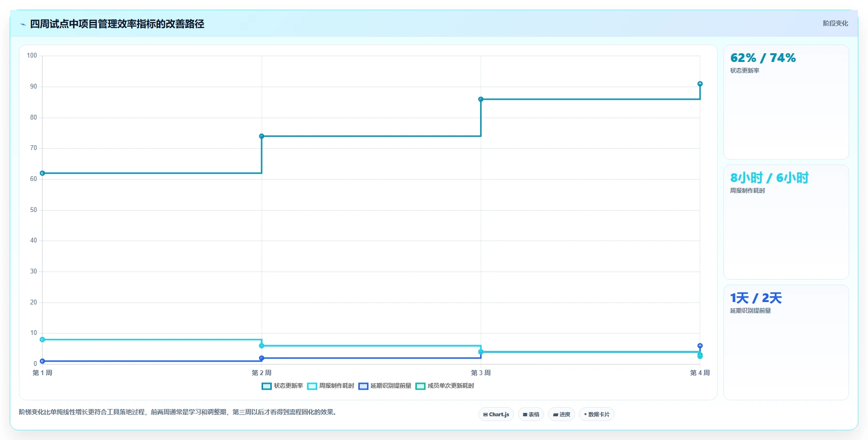Toggle the 周报制作耗时 legend series
This screenshot has height=440, width=868.
coord(331,386)
